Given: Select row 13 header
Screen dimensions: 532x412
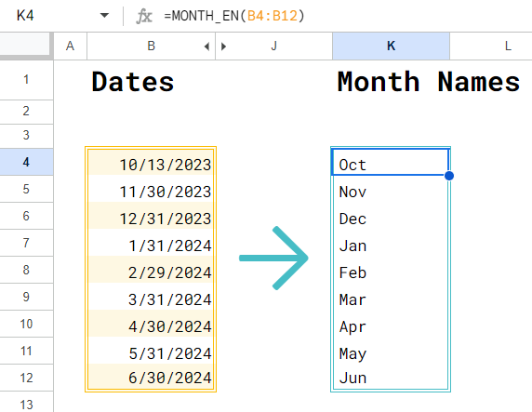Looking at the screenshot, I should coord(26,403).
